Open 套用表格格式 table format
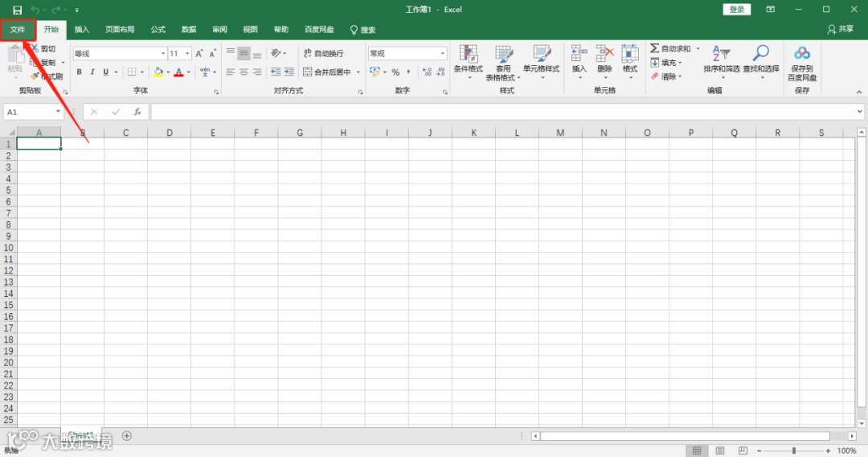Viewport: 868px width, 457px height. pos(503,63)
